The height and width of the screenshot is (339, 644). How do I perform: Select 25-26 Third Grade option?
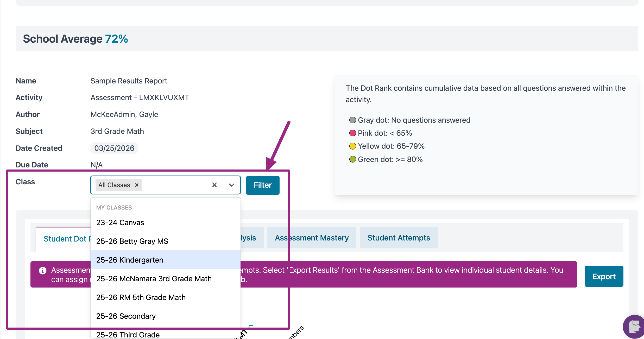click(128, 334)
